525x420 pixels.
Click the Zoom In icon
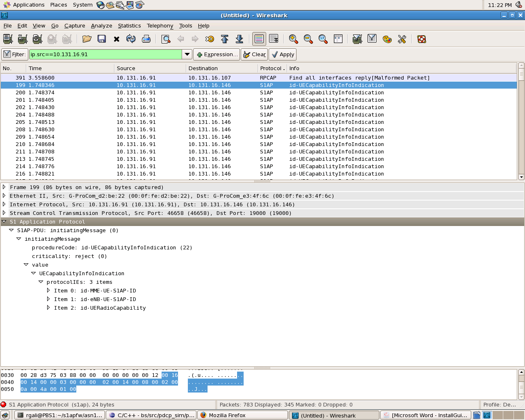(x=293, y=39)
